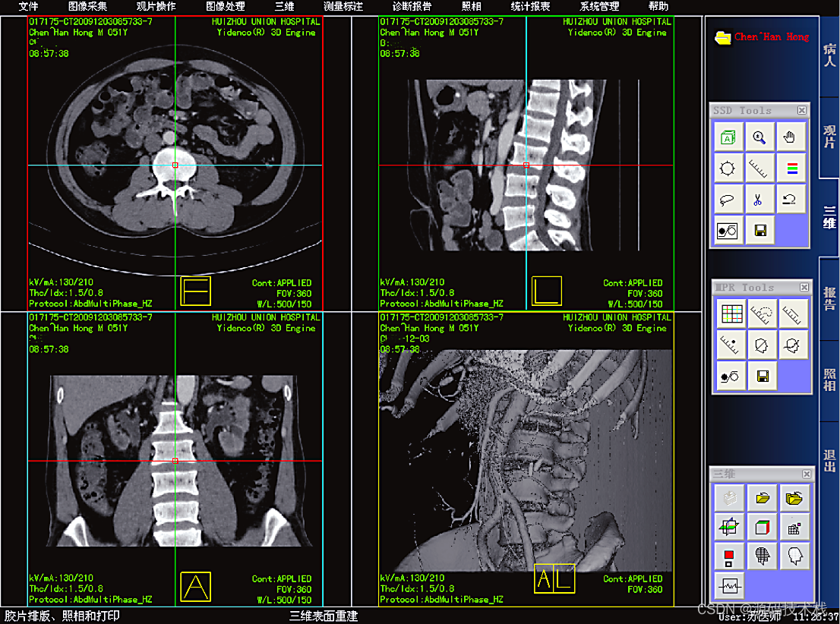This screenshot has width=840, height=624.
Task: Click the crosshair center in the sagittal view
Action: tap(526, 165)
